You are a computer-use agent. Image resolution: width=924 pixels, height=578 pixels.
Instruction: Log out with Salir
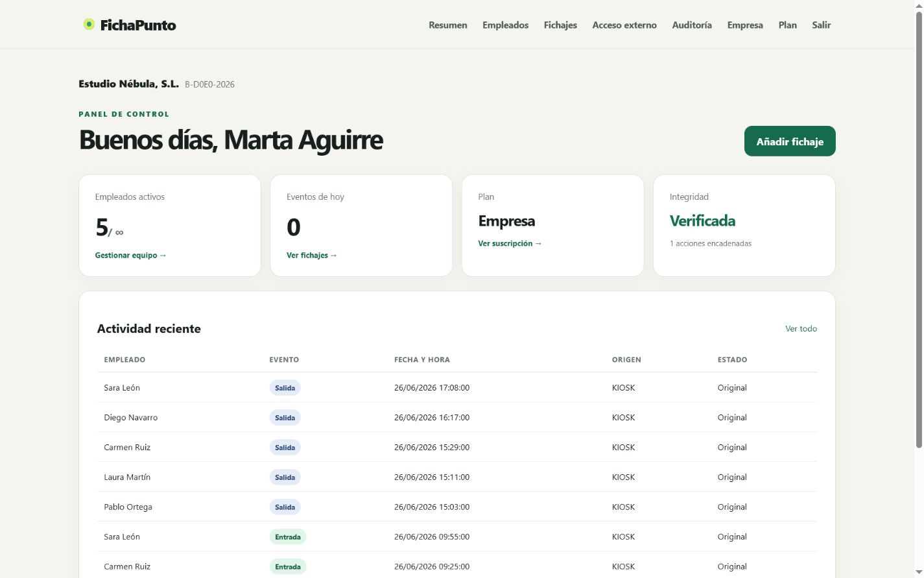(822, 25)
